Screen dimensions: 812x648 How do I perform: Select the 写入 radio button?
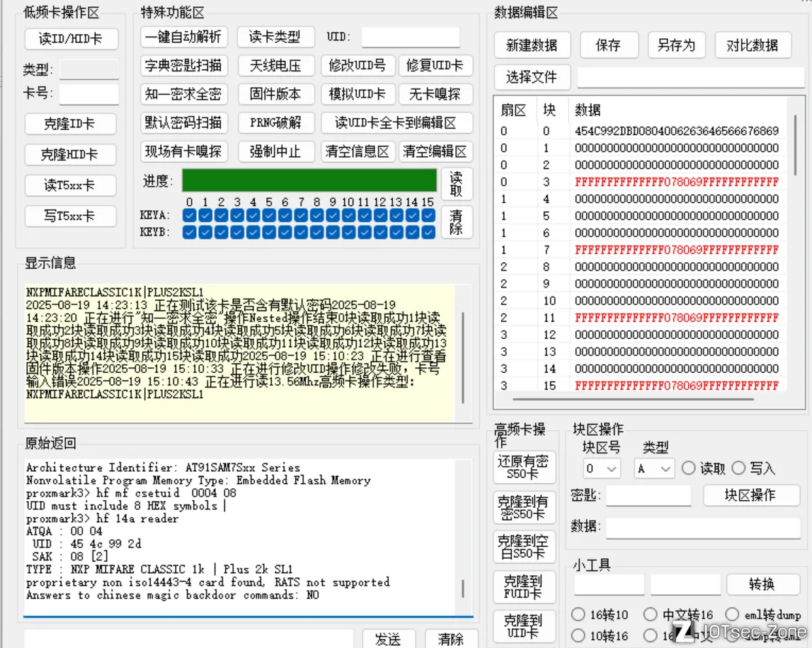(738, 468)
